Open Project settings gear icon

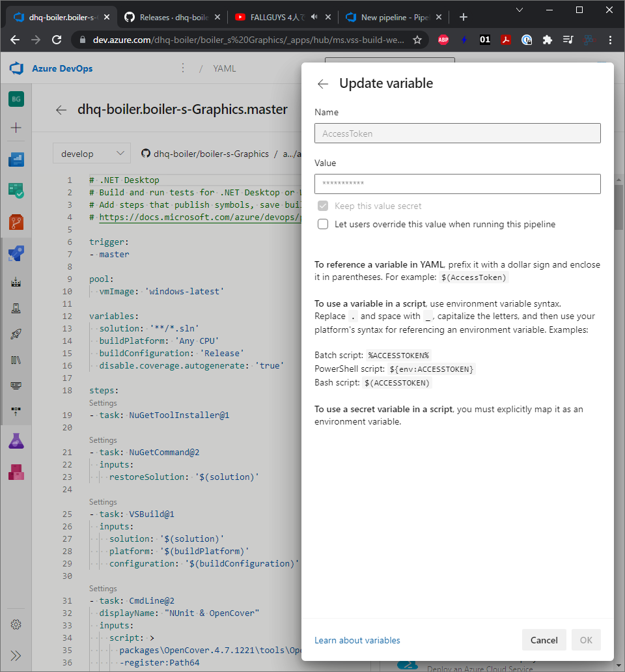click(16, 624)
